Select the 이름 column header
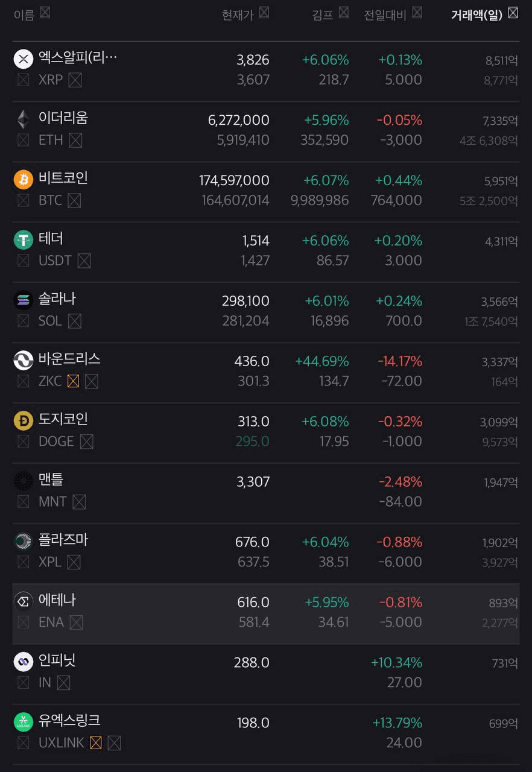 24,15
